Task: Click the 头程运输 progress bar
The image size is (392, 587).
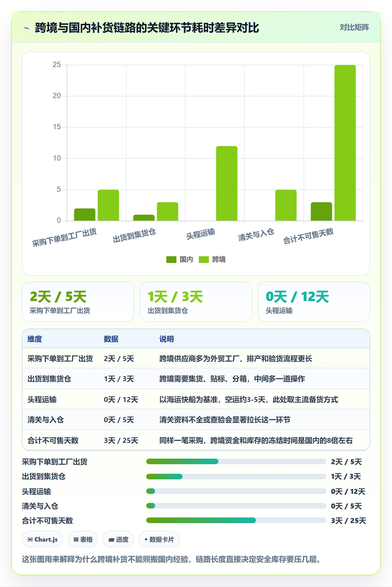Action: pos(236,491)
